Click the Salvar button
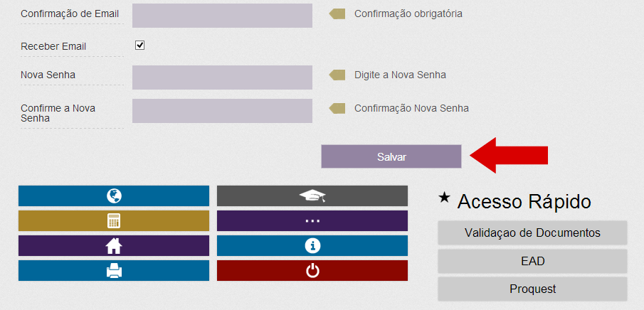The height and width of the screenshot is (310, 644). (391, 156)
